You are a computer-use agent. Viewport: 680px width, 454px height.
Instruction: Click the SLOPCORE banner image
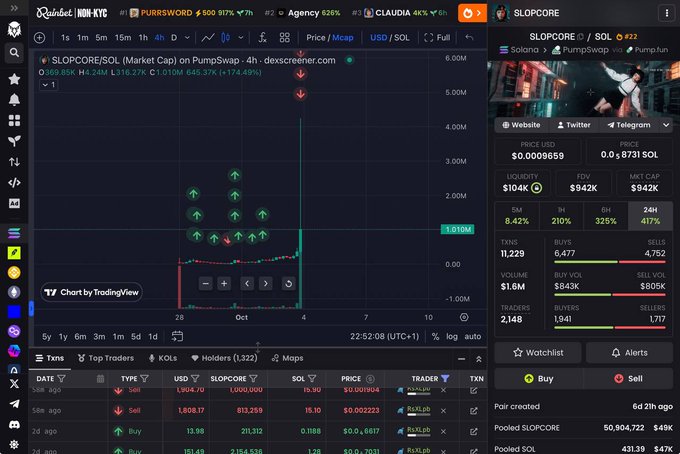[x=583, y=89]
